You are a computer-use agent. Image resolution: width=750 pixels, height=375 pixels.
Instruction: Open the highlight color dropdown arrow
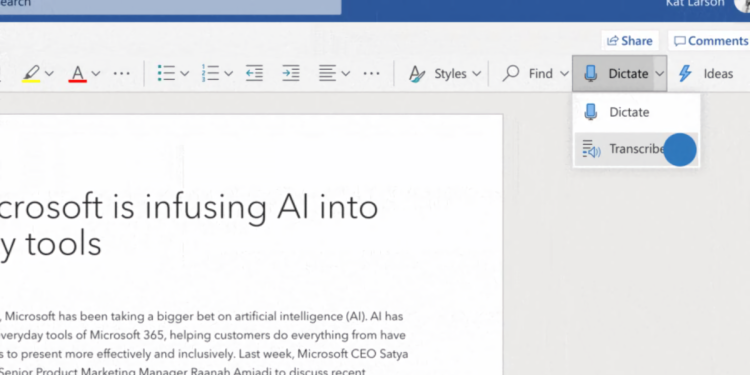tap(49, 74)
